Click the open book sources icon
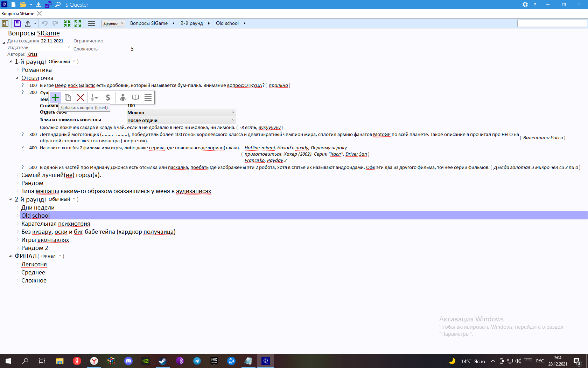 click(135, 97)
